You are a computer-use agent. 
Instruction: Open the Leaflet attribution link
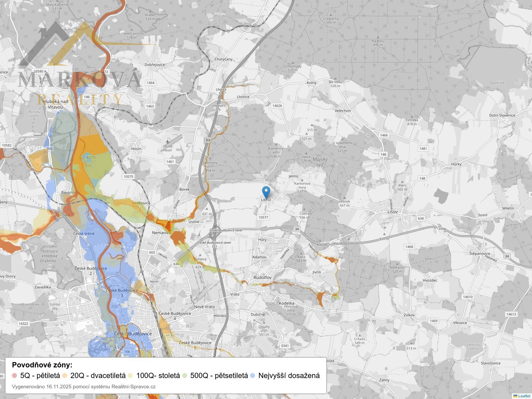tap(524, 396)
